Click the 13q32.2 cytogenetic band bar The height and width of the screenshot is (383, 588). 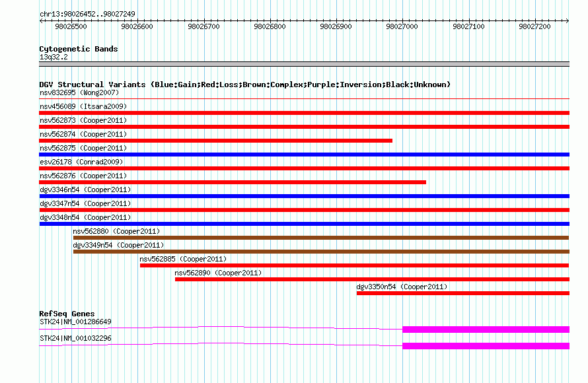304,64
